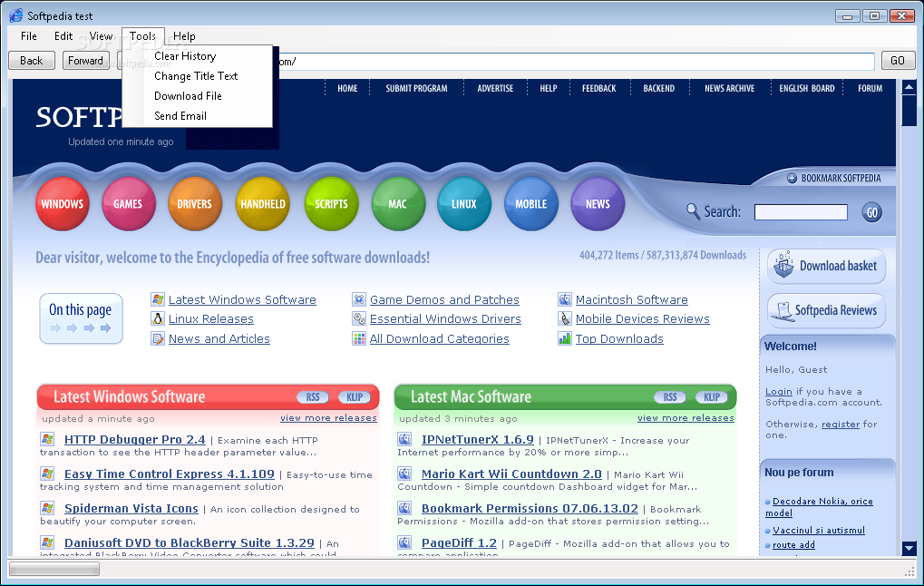Open view more releases under Mac Software
The width and height of the screenshot is (924, 586).
(686, 418)
